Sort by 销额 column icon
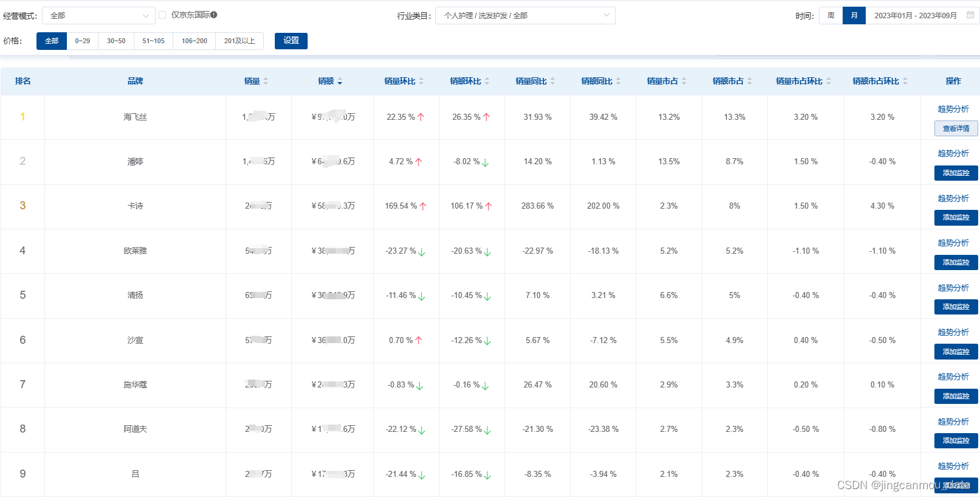This screenshot has width=980, height=497. pyautogui.click(x=340, y=81)
